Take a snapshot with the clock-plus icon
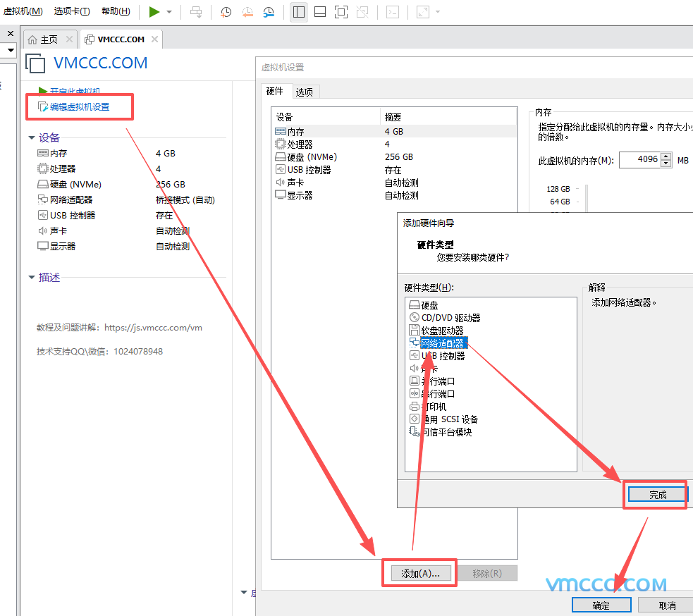This screenshot has height=616, width=693. (226, 12)
